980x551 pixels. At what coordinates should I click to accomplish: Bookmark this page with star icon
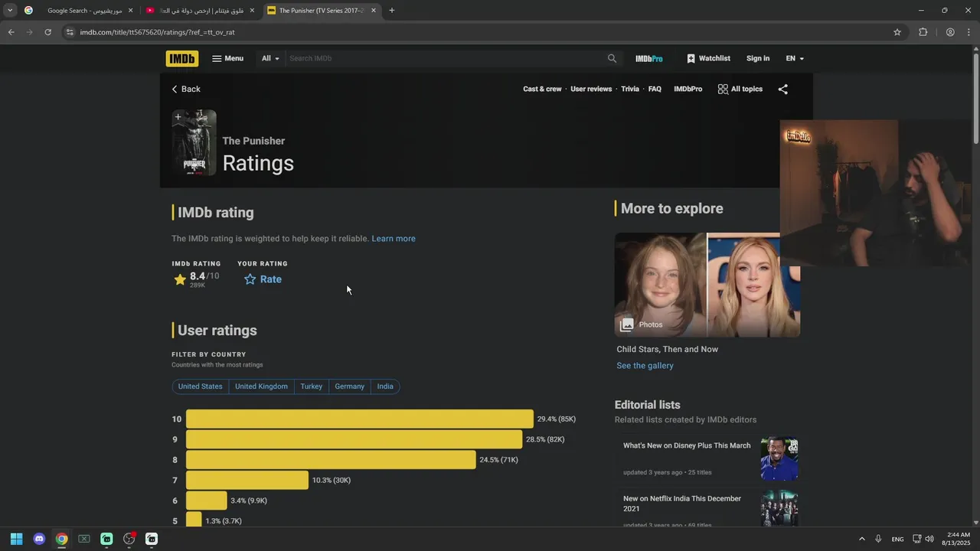click(x=897, y=32)
